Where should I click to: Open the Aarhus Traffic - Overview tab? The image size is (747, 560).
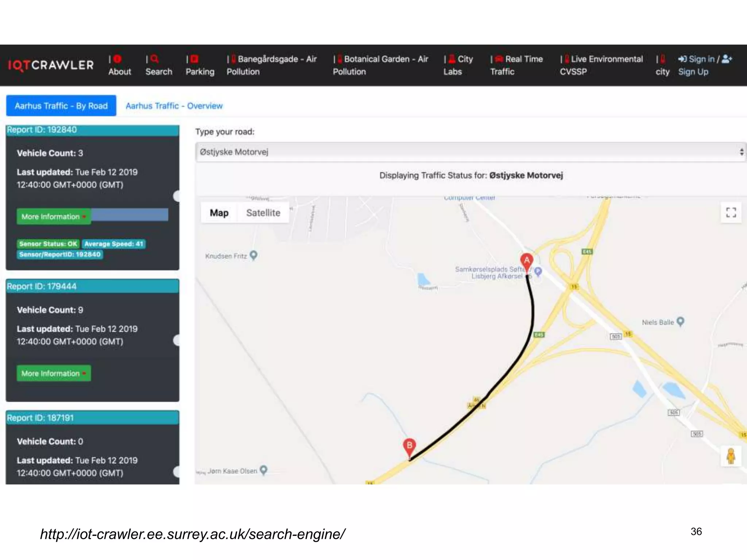point(174,106)
